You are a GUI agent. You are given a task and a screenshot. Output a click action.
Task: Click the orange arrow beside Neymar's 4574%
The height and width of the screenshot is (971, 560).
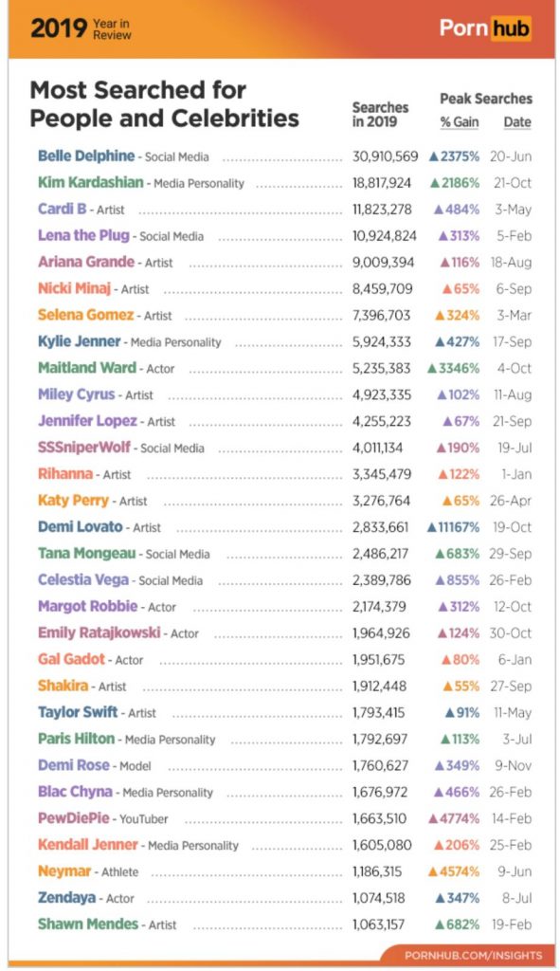coord(433,872)
